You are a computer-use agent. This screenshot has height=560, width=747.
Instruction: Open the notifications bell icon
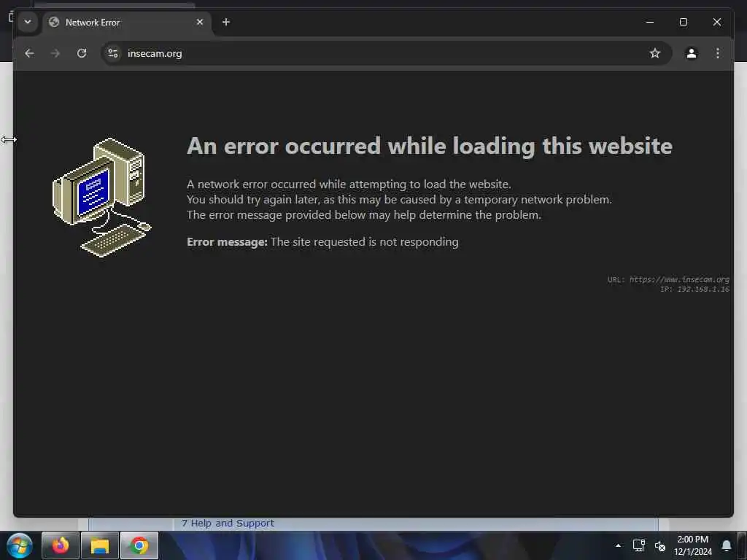click(x=726, y=545)
